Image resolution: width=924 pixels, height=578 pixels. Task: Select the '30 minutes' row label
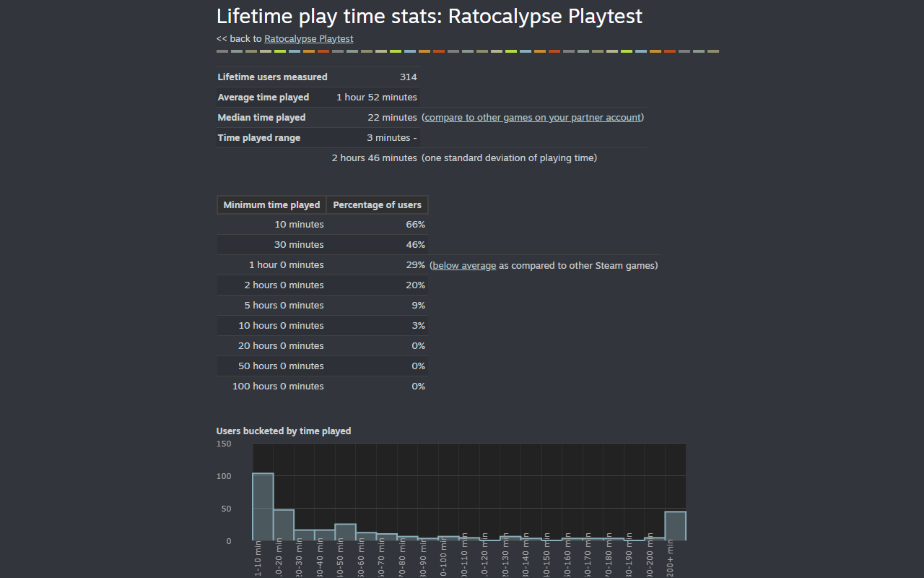tap(300, 244)
